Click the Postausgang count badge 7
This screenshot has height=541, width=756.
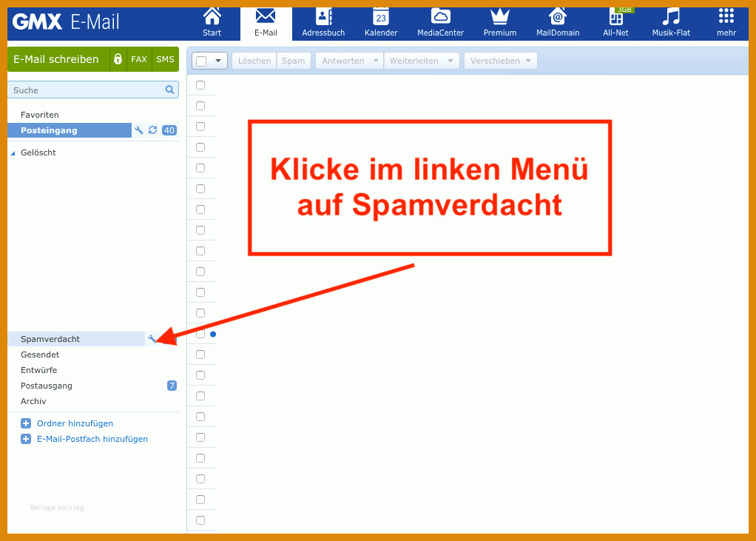pyautogui.click(x=172, y=386)
